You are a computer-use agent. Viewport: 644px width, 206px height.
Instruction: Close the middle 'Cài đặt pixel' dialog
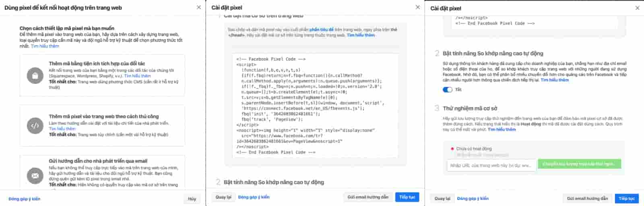point(417,7)
